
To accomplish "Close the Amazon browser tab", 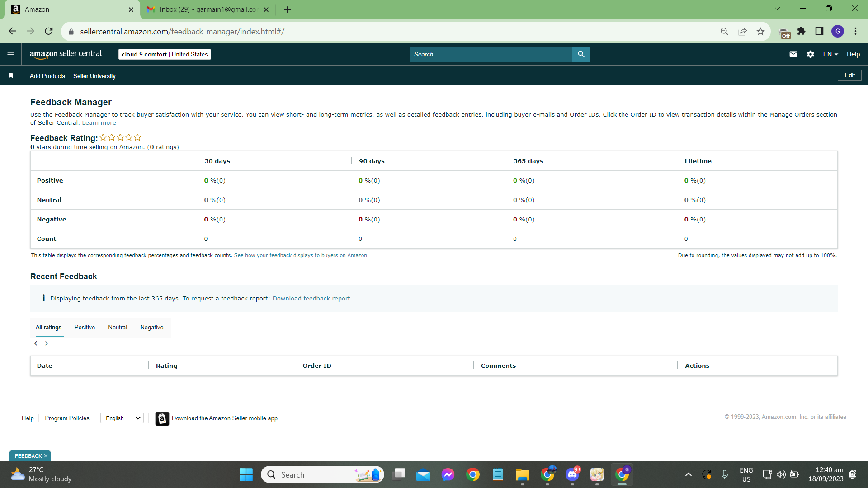I will point(131,9).
